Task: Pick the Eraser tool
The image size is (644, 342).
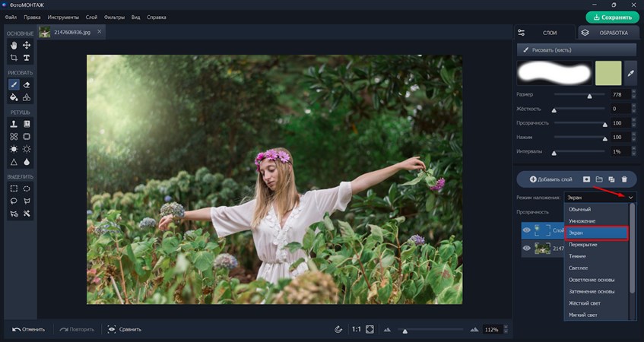Action: (x=27, y=85)
